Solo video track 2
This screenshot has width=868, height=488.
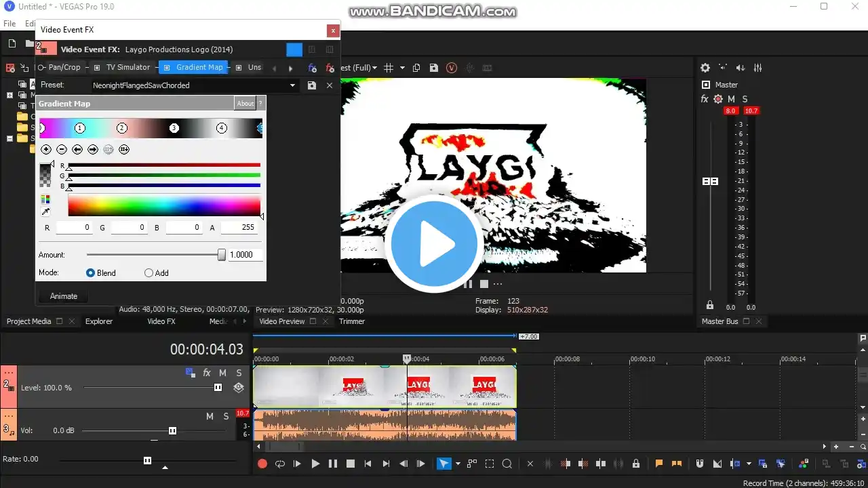(239, 373)
